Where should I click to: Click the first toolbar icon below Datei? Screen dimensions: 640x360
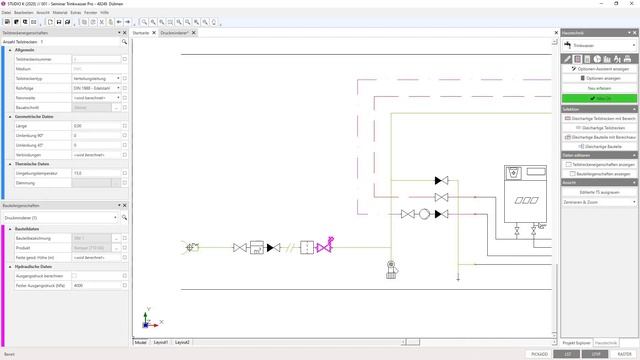[7, 22]
